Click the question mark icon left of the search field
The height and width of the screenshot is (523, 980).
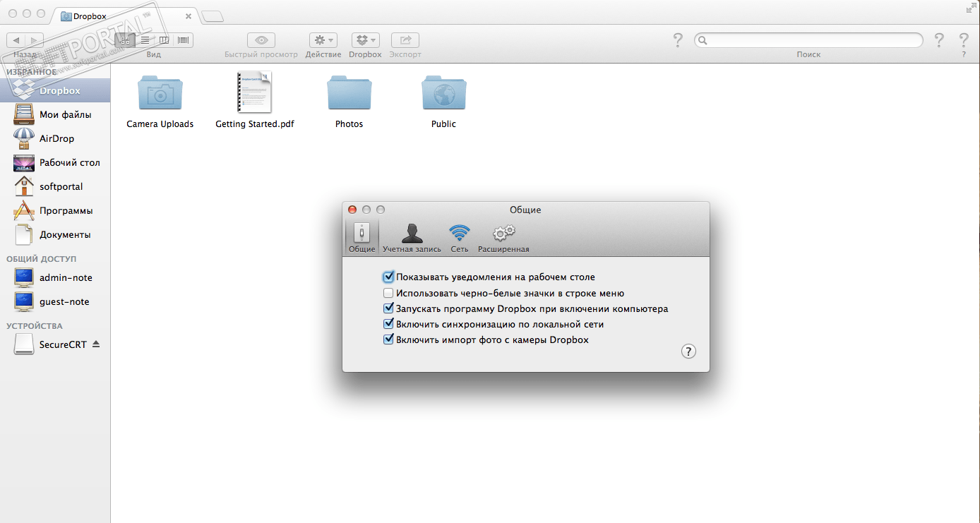[678, 40]
